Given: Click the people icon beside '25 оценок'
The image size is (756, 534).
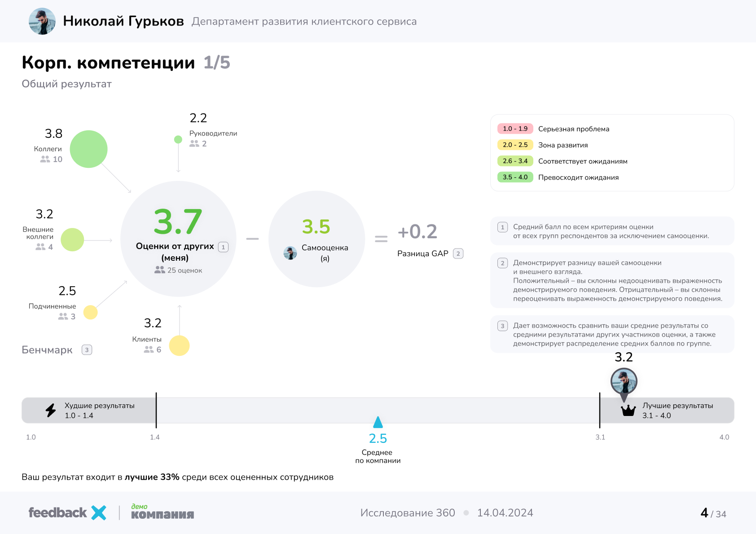Looking at the screenshot, I should pos(159,270).
